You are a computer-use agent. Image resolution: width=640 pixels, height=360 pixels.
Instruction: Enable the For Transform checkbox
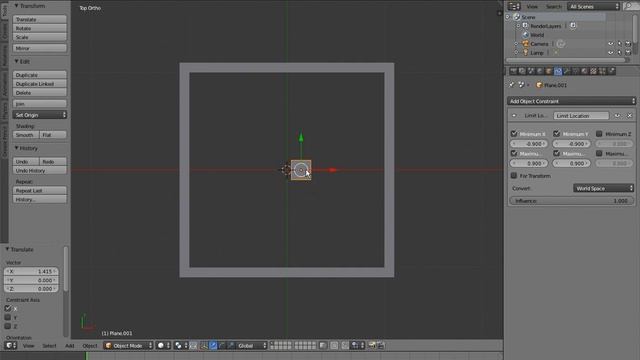coord(514,176)
